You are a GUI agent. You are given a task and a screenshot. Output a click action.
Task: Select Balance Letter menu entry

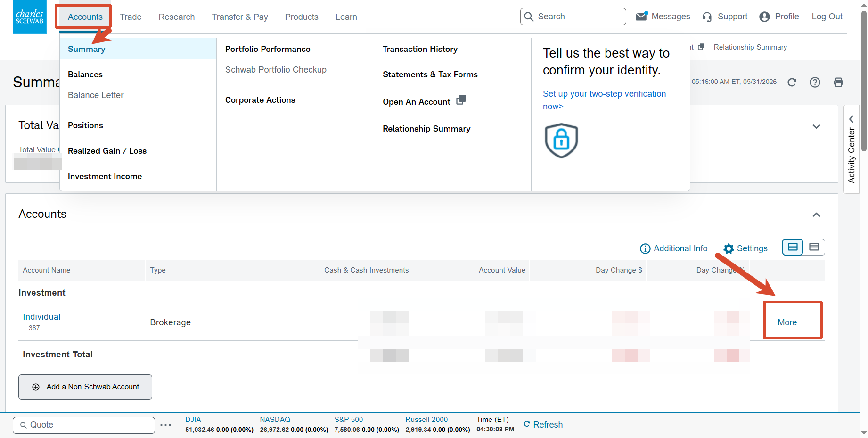point(96,95)
